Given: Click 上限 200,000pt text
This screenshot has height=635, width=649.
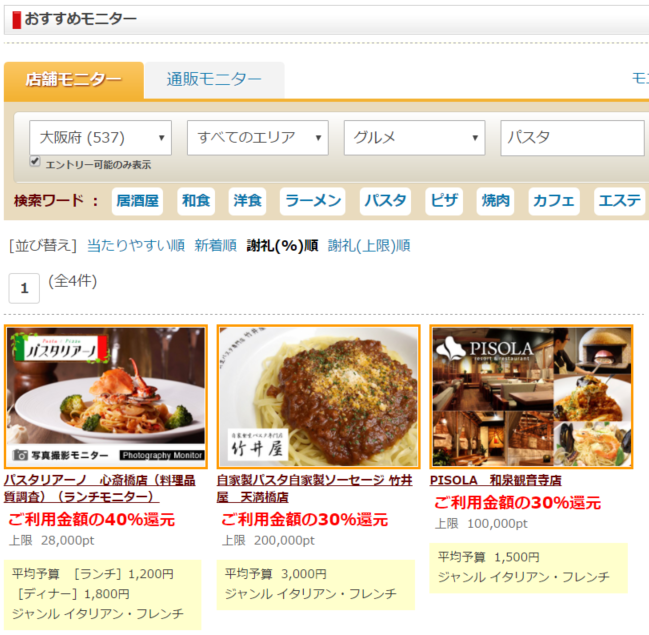Looking at the screenshot, I should click(x=268, y=541).
